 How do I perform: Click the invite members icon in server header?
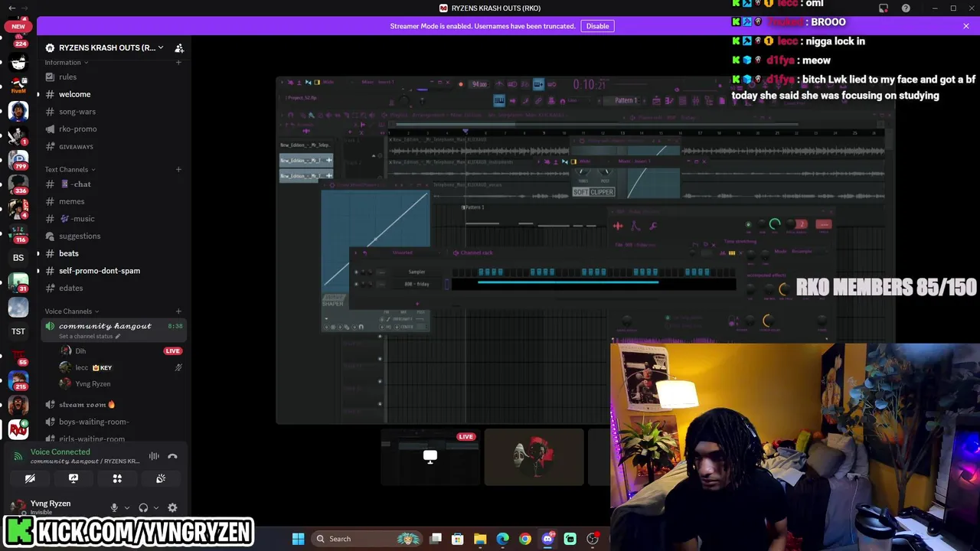[x=179, y=47]
